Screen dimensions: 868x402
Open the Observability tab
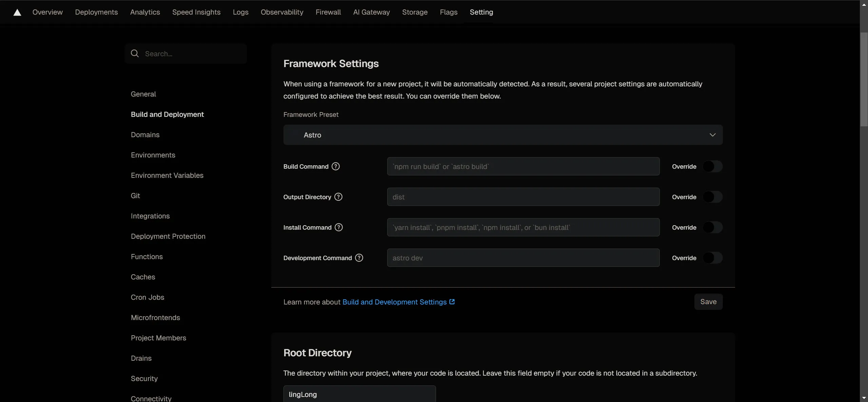282,12
